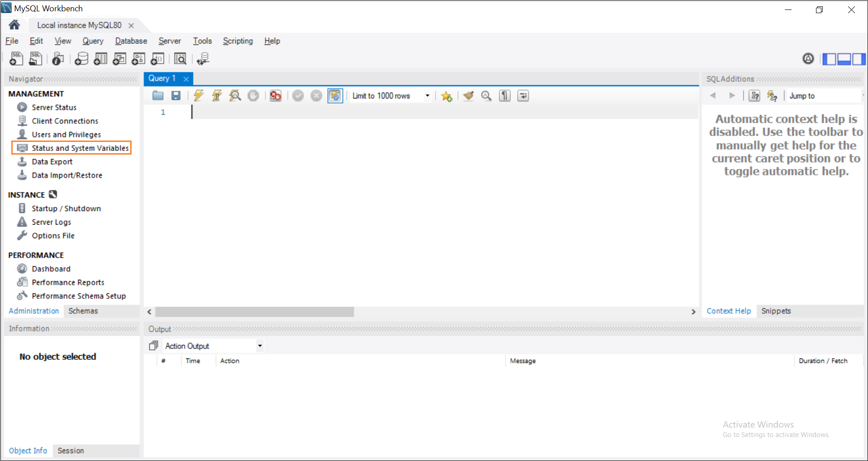
Task: Open Status and System Variables
Action: [x=73, y=148]
